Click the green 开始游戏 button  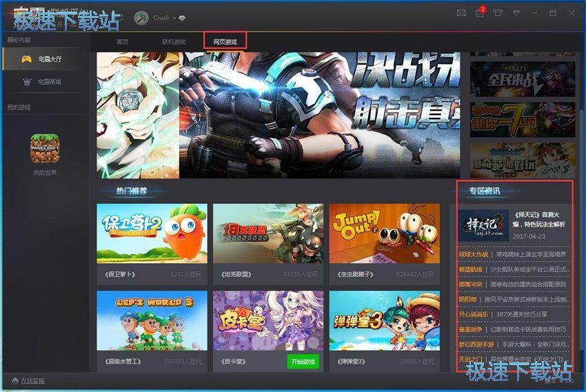pyautogui.click(x=303, y=362)
